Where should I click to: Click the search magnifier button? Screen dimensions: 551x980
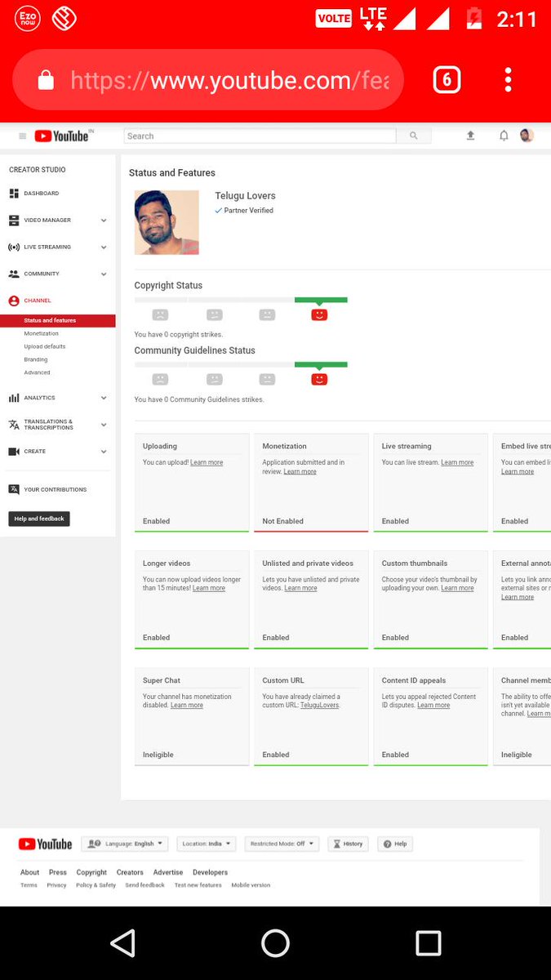(414, 136)
